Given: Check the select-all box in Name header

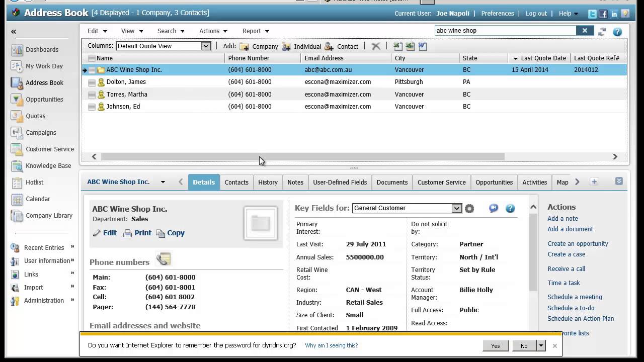Looking at the screenshot, I should click(92, 58).
